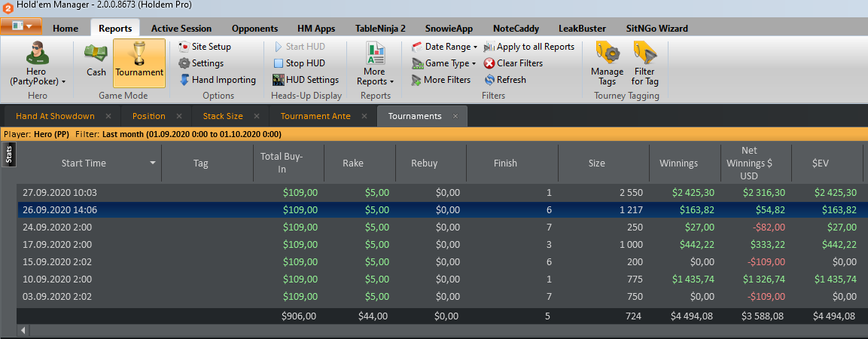This screenshot has width=868, height=339.
Task: Close the Tournament Ante tab
Action: pos(364,116)
